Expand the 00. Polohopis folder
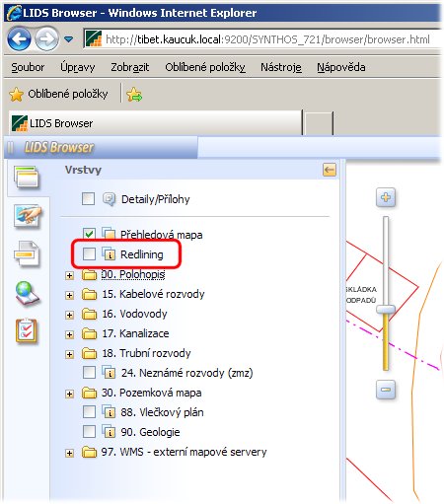The width and height of the screenshot is (444, 504). (69, 275)
